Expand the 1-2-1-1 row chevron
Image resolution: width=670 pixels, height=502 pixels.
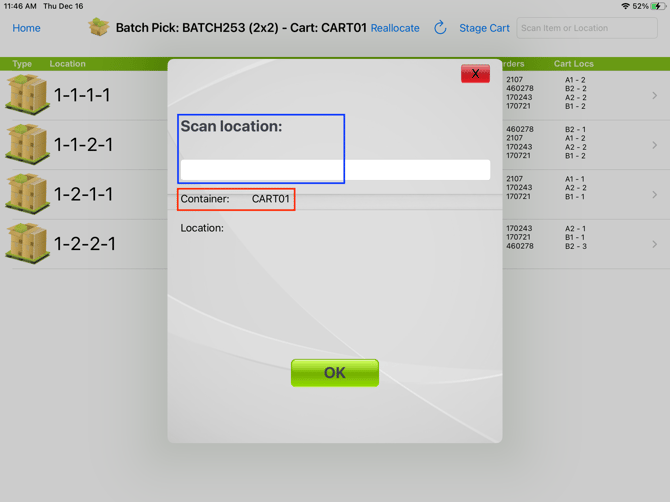(x=655, y=195)
